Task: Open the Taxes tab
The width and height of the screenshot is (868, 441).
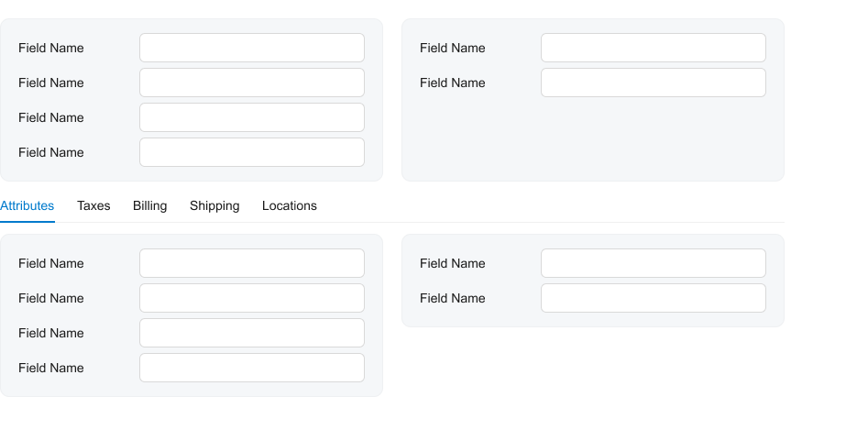Action: (x=93, y=206)
